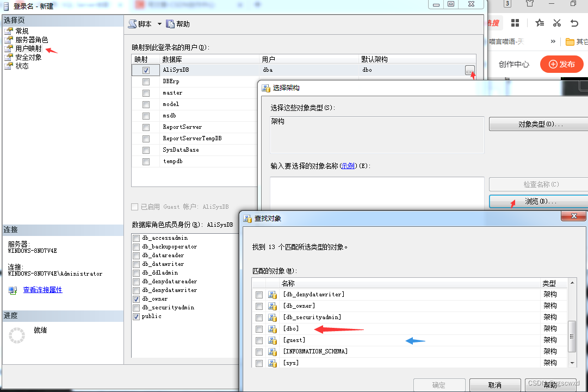Select the 服务器角色 page

tap(32, 40)
